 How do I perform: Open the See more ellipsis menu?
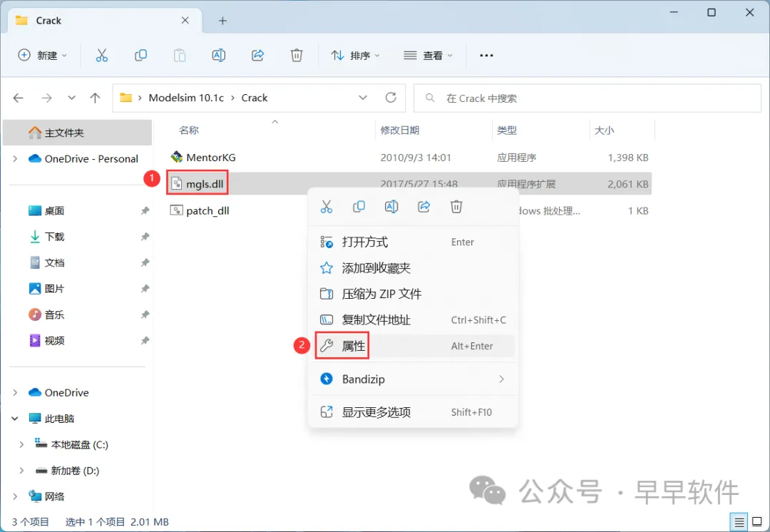[486, 56]
